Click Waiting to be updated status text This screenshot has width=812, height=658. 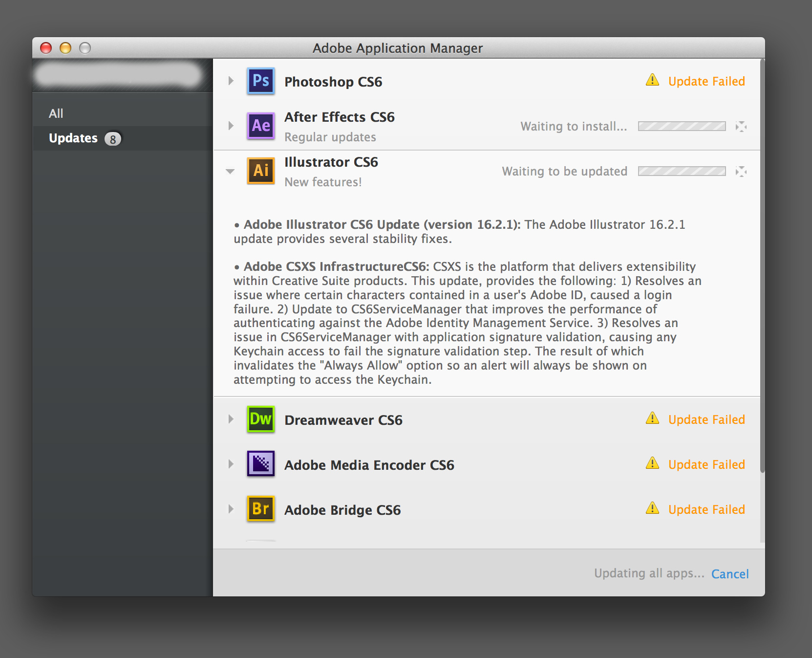pos(565,172)
